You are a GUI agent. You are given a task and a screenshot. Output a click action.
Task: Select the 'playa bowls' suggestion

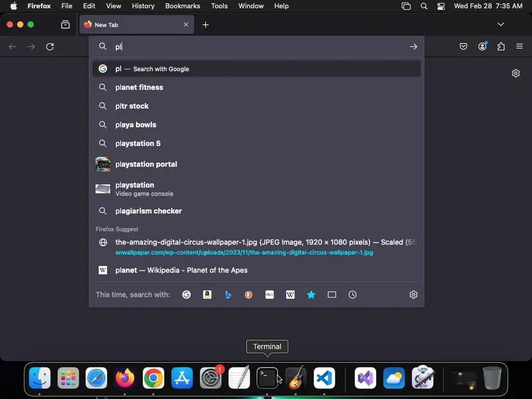point(257,125)
